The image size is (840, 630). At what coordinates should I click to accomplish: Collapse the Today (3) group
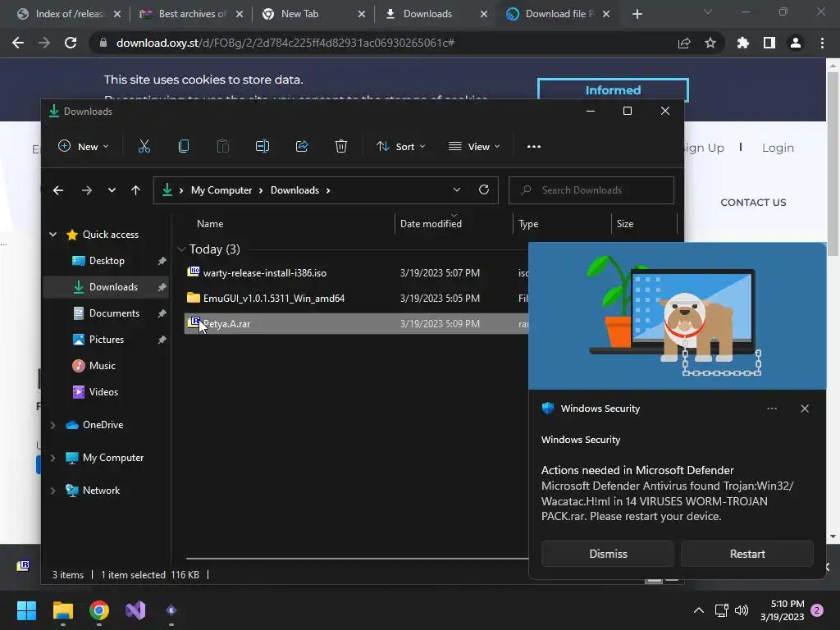[x=181, y=249]
